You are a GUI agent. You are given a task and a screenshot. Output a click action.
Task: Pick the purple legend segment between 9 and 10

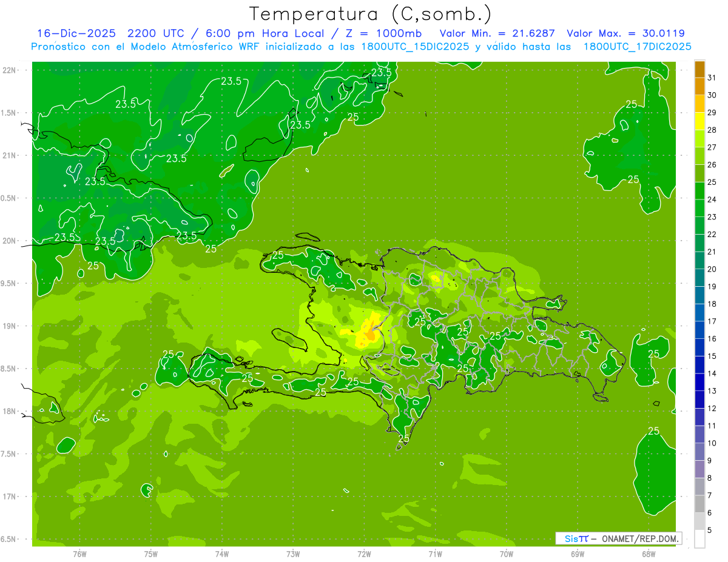(x=699, y=452)
